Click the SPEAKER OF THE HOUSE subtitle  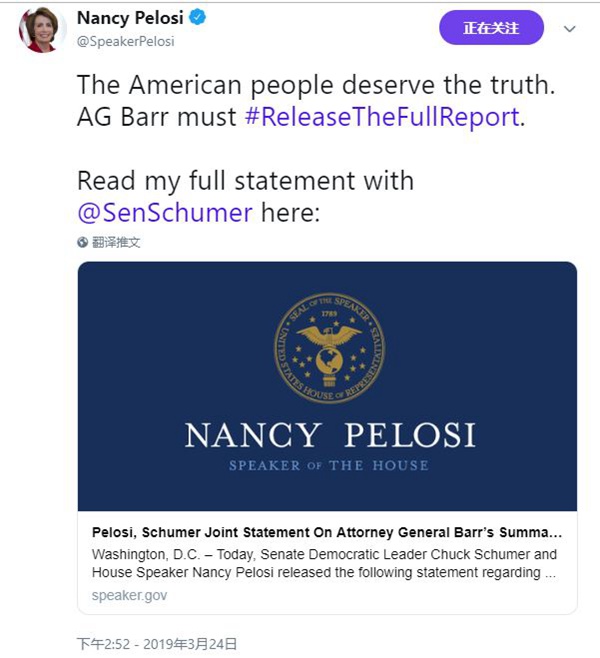click(328, 465)
